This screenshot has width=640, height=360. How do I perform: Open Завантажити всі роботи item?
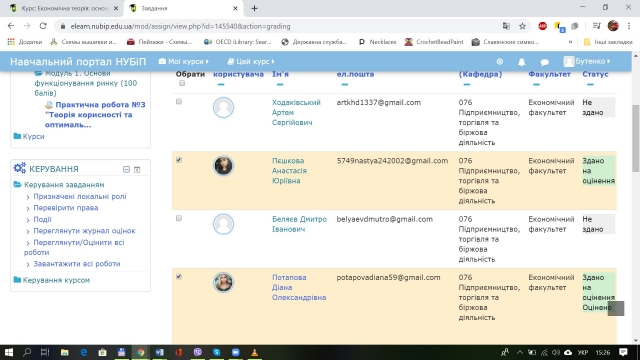coord(77,264)
